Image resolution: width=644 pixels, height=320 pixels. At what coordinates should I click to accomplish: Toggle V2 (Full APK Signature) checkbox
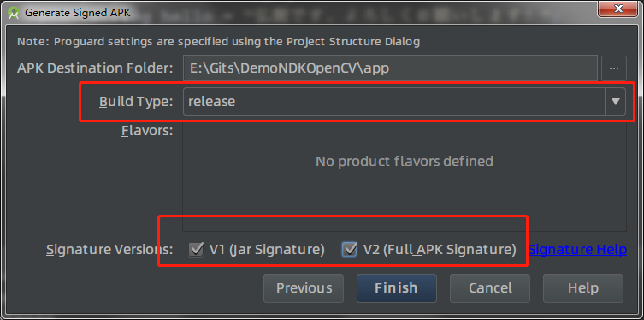[350, 249]
